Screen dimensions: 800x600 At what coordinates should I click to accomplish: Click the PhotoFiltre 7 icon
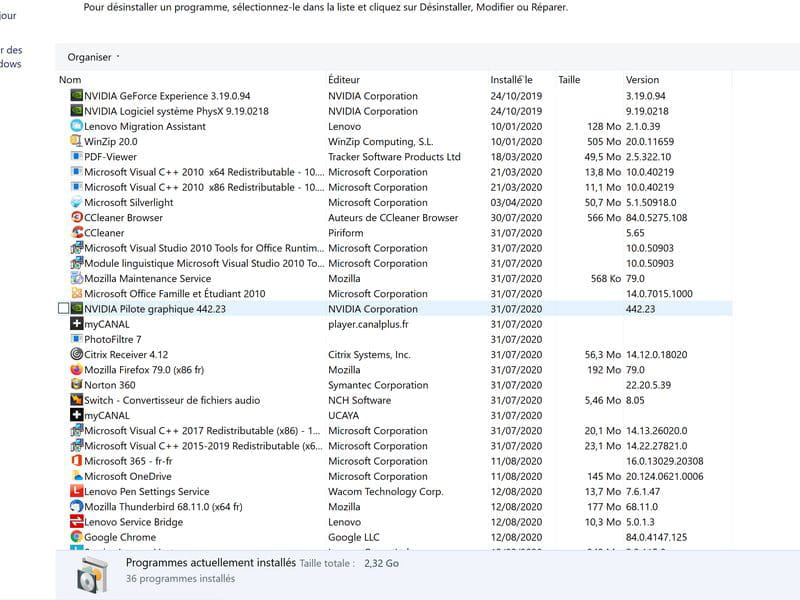pyautogui.click(x=77, y=339)
